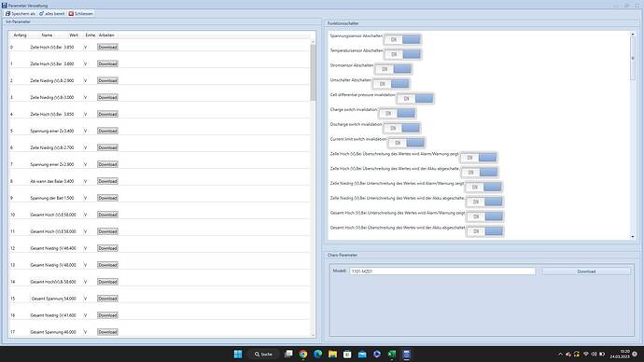Click Download for row 8 Balancer

[x=107, y=181]
